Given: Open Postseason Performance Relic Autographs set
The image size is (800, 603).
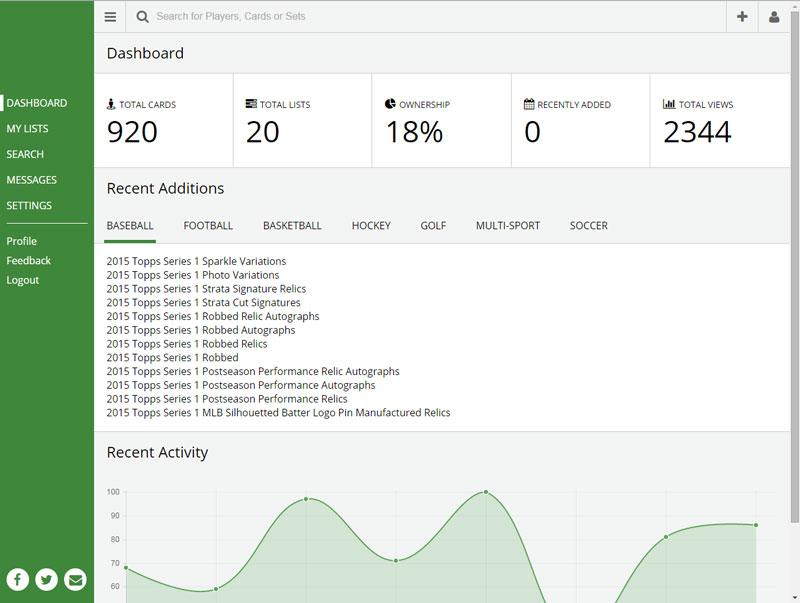Looking at the screenshot, I should pyautogui.click(x=253, y=371).
